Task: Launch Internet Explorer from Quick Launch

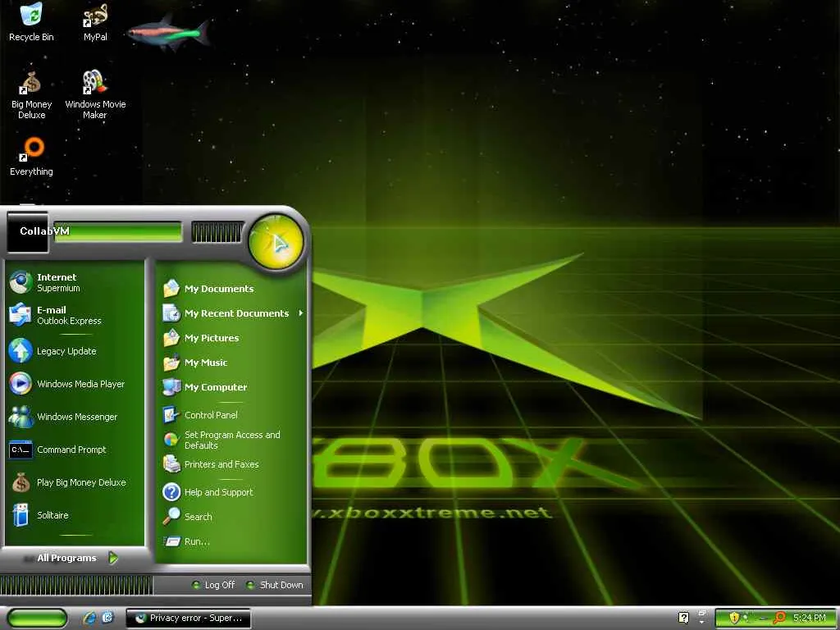Action: pyautogui.click(x=89, y=619)
